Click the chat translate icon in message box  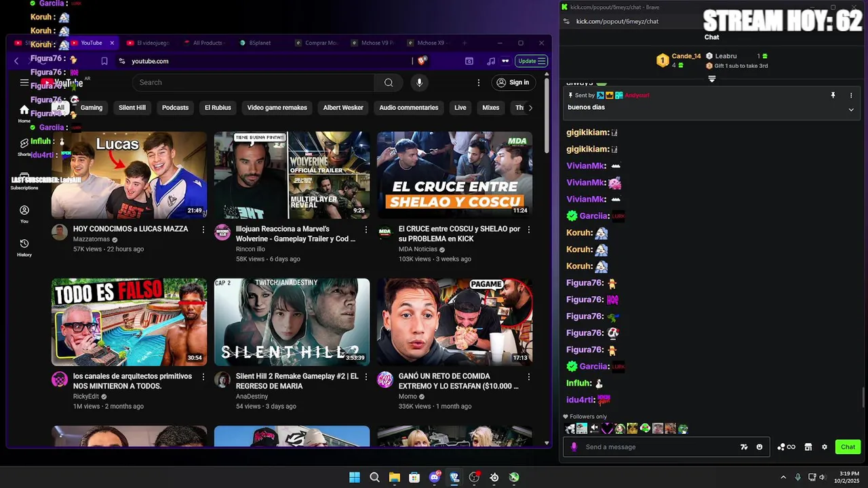[744, 447]
